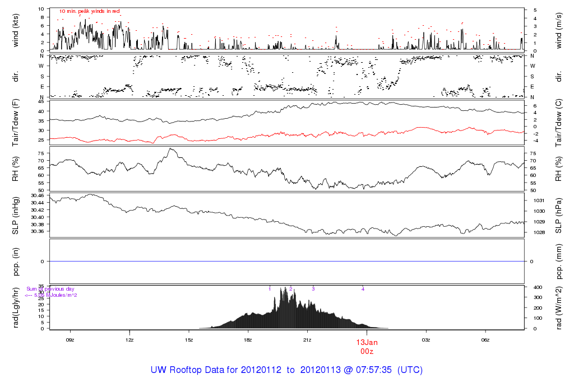The image size is (574, 392).
Task: Select the '18z' time tick label
Action: coord(248,340)
